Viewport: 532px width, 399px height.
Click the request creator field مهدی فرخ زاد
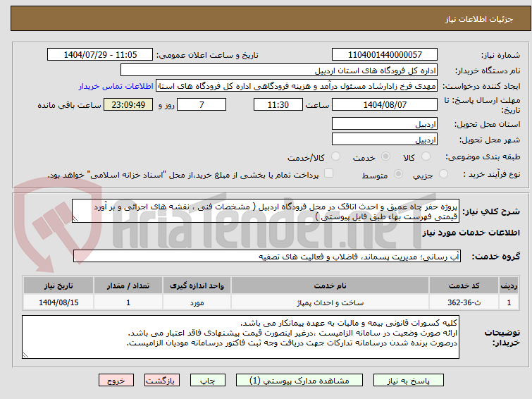click(297, 86)
